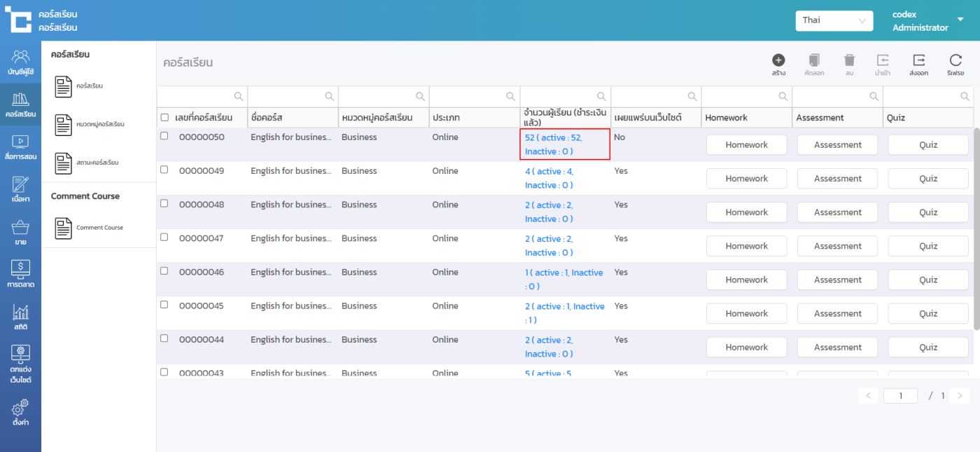Click the สร้าง (create) plus icon

[778, 61]
